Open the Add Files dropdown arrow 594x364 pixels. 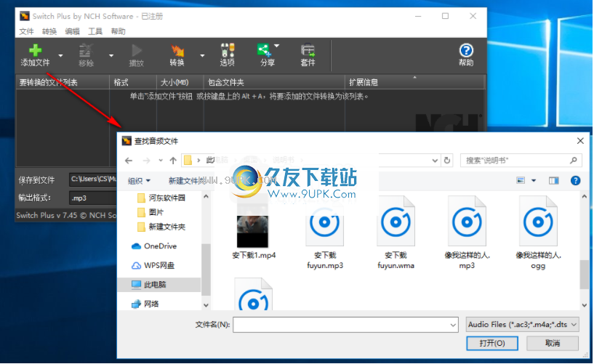point(60,56)
